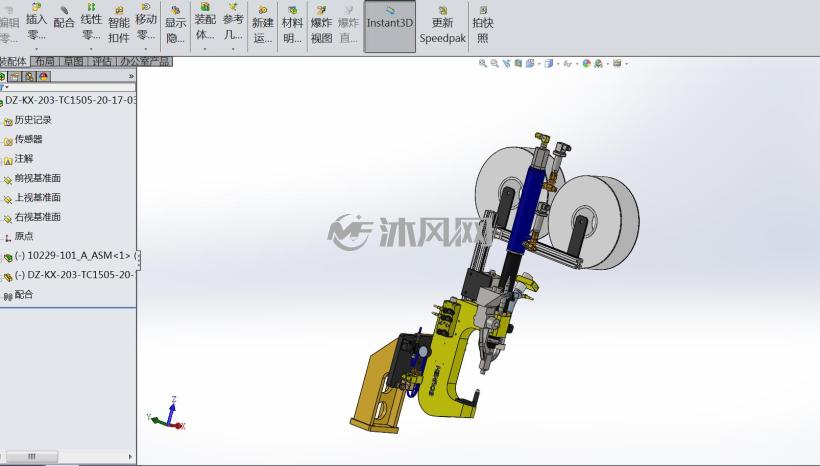Click Zoom to Area magnifier icon
This screenshot has width=820, height=466.
coord(494,63)
